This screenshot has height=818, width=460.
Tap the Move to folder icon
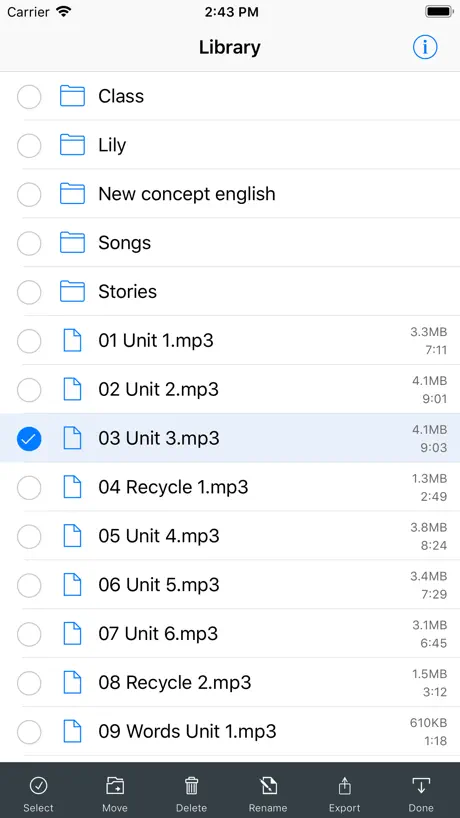pos(115,785)
